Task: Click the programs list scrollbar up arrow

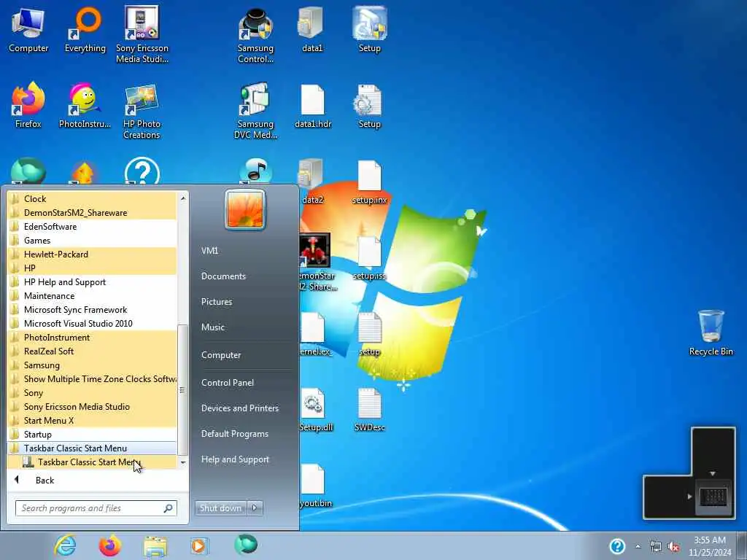Action: pos(183,198)
